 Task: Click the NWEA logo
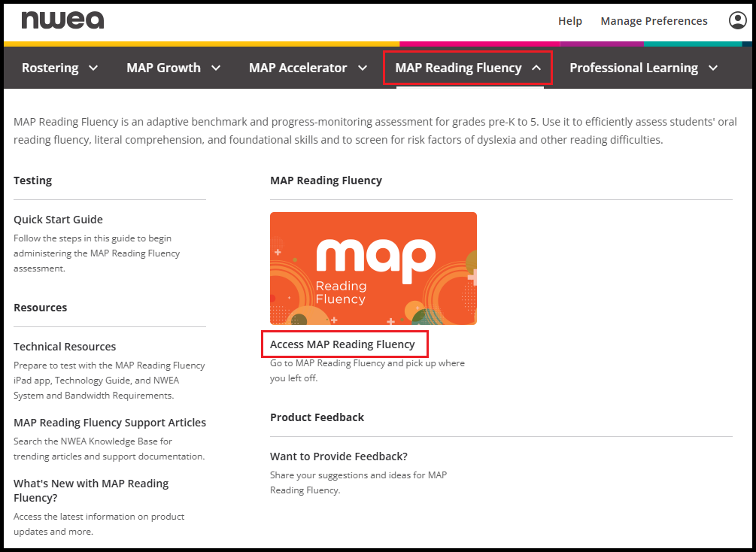tap(62, 20)
